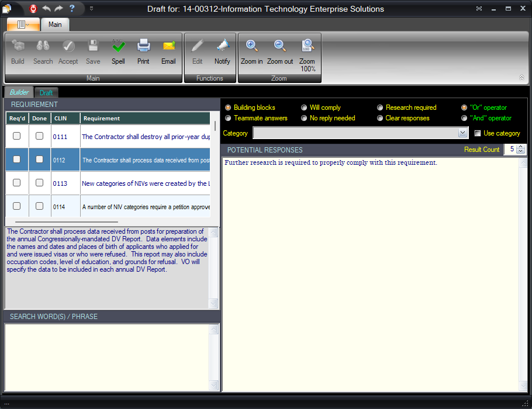Tick the Done checkbox for CLIN 0113
The height and width of the screenshot is (409, 532).
(39, 183)
